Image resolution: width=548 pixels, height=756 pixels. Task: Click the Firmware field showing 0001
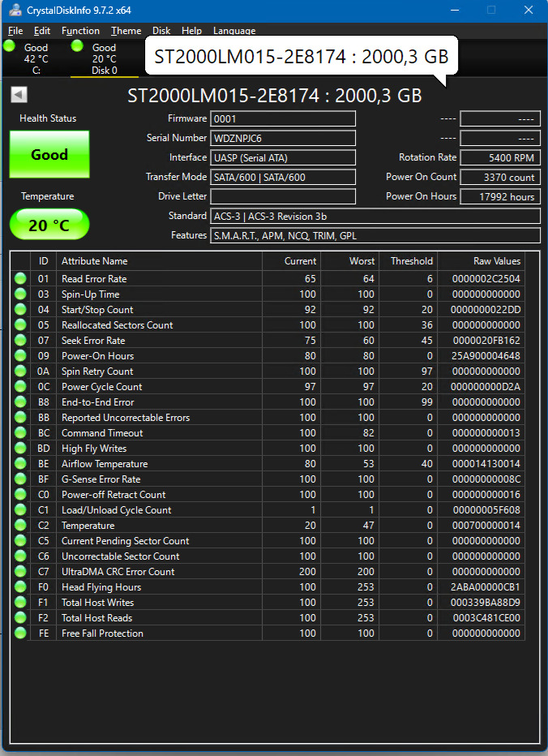283,118
